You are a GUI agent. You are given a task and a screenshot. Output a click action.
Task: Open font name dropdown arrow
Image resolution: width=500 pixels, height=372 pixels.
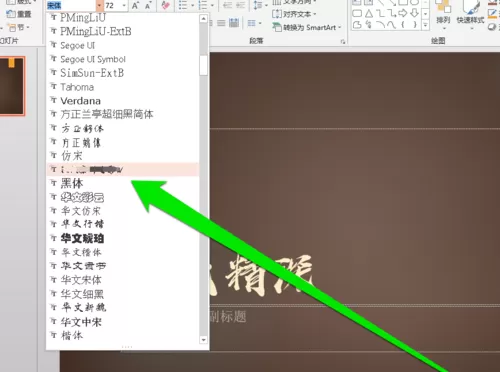99,6
